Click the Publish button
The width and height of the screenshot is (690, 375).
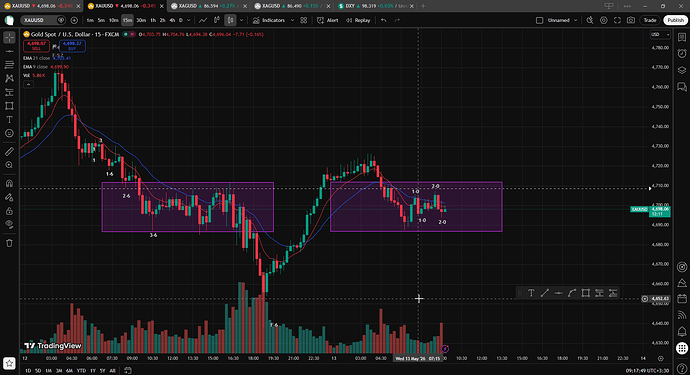tap(675, 20)
